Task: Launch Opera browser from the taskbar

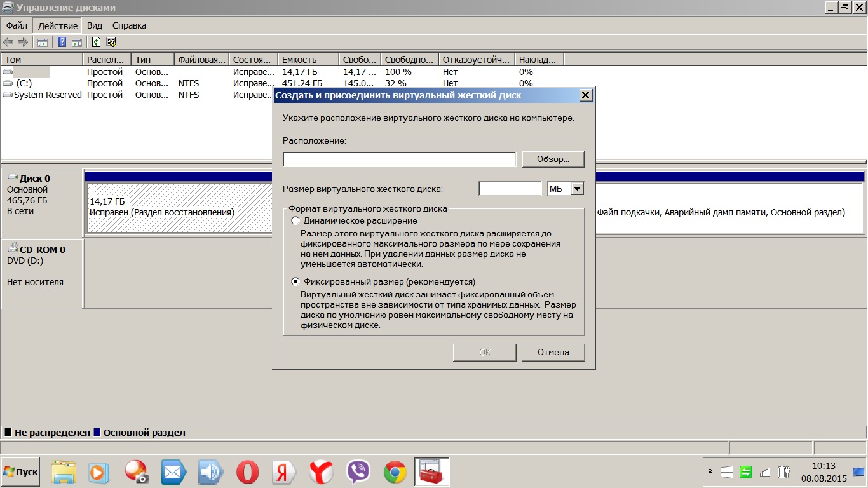Action: (247, 472)
